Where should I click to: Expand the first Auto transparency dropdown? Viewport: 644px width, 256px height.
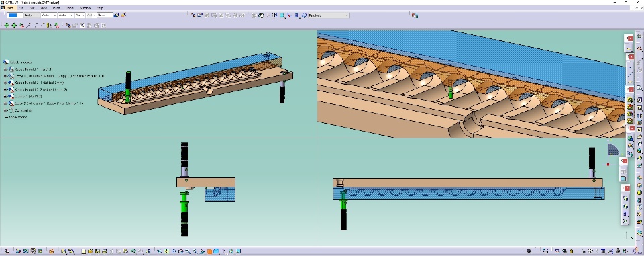[32, 15]
